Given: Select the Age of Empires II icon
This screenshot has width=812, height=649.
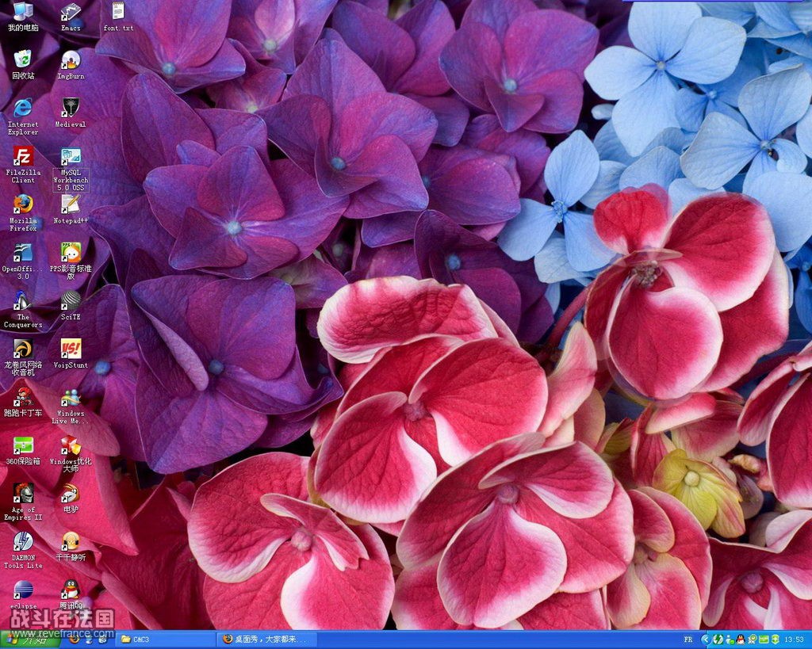Looking at the screenshot, I should click(23, 502).
